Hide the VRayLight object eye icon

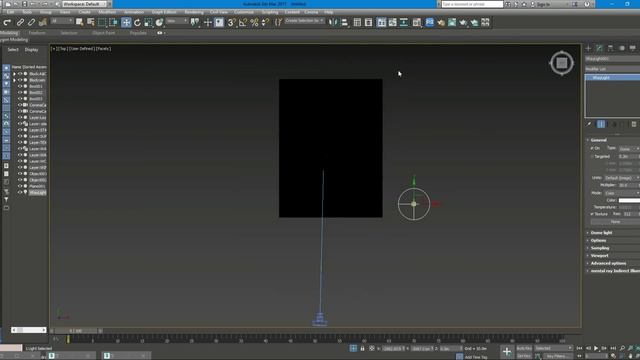[x=20, y=192]
